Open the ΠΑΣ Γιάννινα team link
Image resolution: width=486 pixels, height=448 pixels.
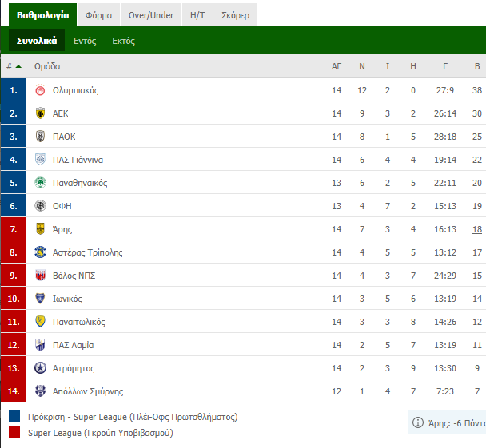[78, 160]
